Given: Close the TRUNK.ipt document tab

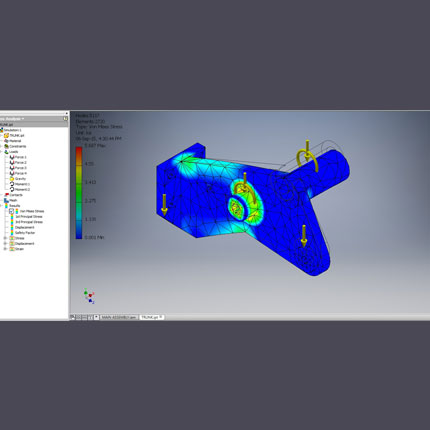Looking at the screenshot, I should click(161, 317).
